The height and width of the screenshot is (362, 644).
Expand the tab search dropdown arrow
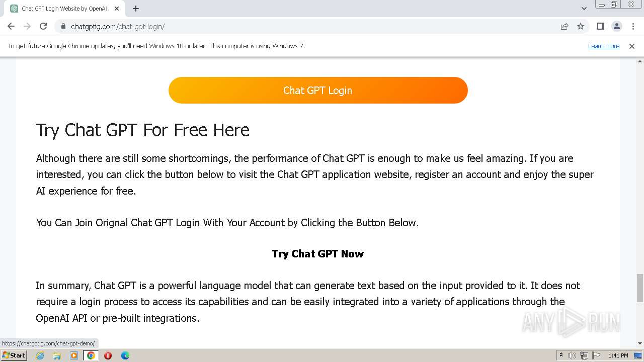584,9
